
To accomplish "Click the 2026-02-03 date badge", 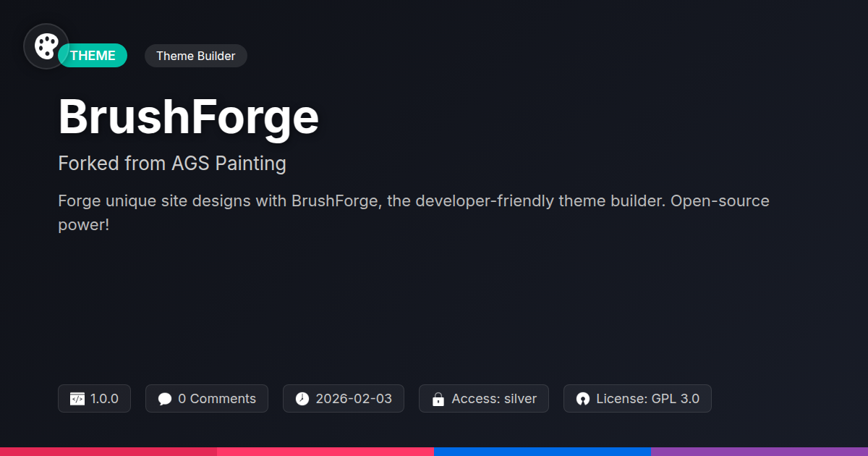I will tap(354, 399).
